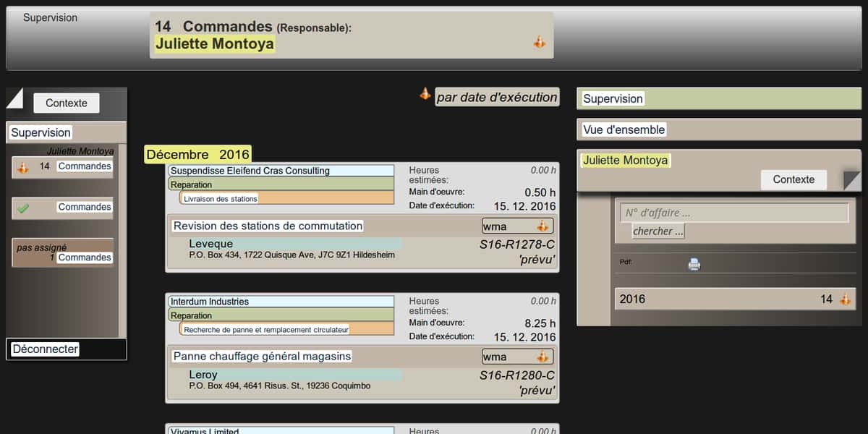Click the Pdf printer icon
The image size is (868, 434).
(x=694, y=264)
